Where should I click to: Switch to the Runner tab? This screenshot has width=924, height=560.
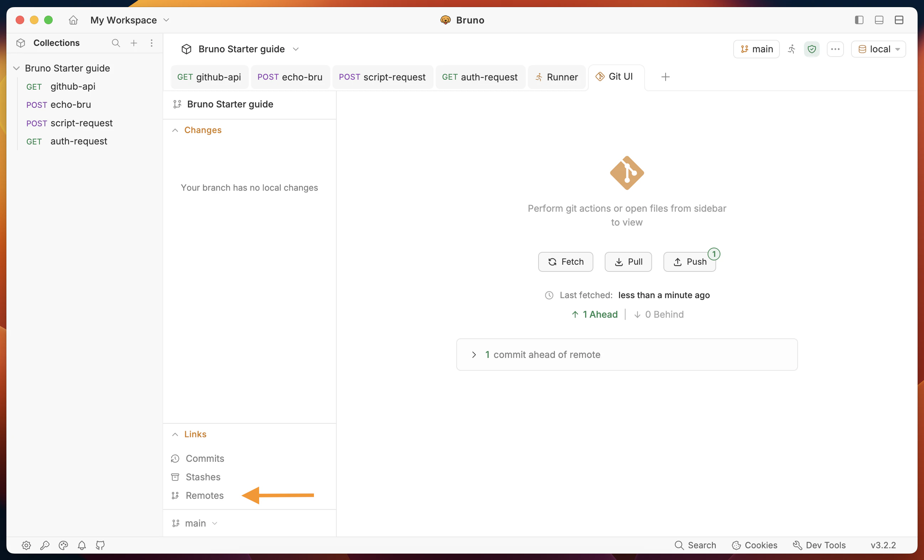557,77
